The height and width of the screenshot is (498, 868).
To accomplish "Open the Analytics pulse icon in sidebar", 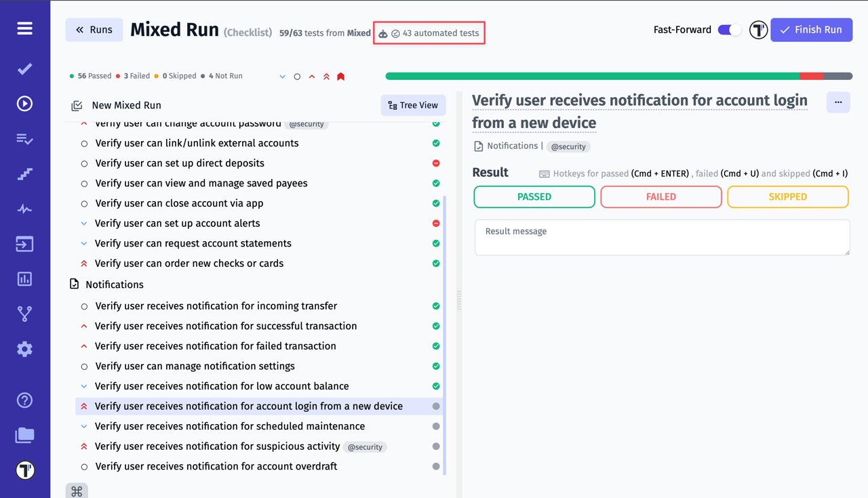I will click(24, 209).
